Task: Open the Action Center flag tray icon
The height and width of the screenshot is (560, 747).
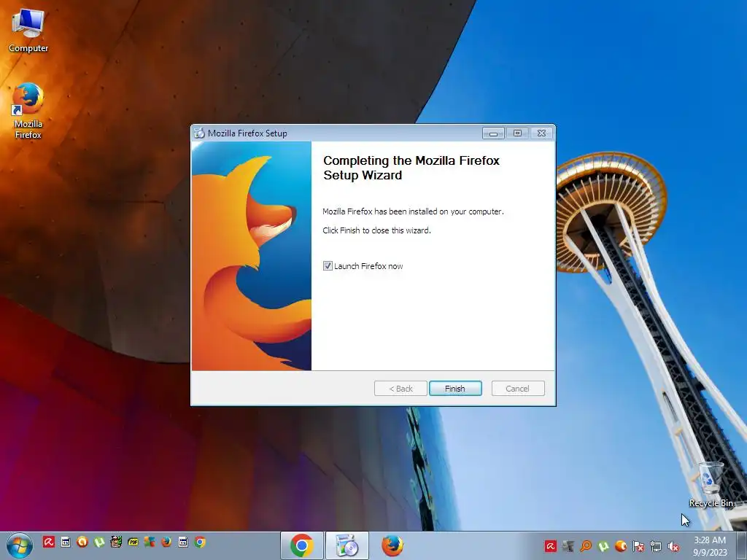Action: (x=638, y=546)
